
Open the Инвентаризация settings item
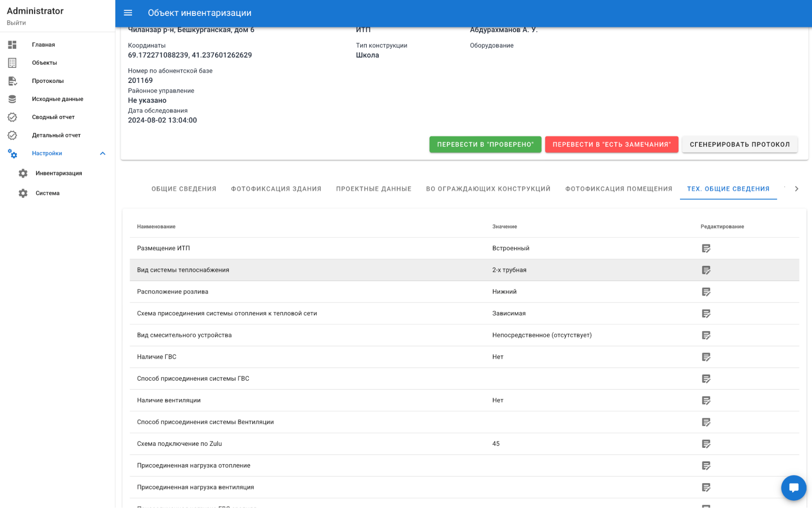(58, 174)
